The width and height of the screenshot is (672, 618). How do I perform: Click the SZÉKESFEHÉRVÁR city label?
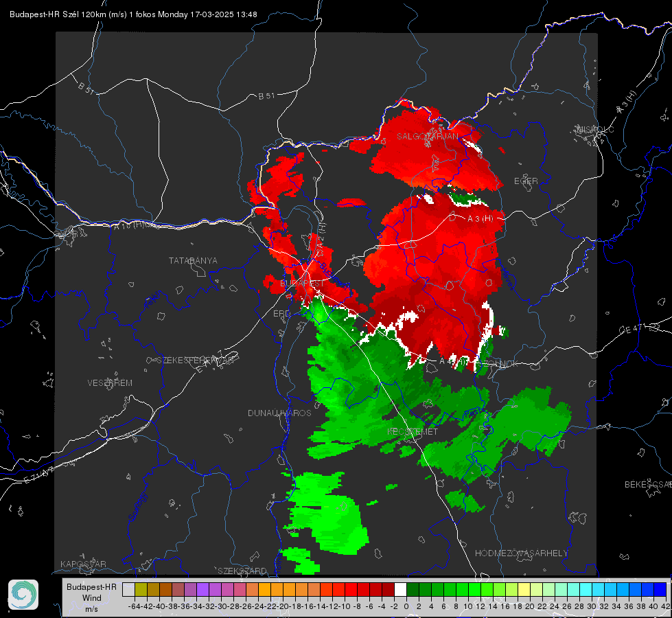click(194, 360)
